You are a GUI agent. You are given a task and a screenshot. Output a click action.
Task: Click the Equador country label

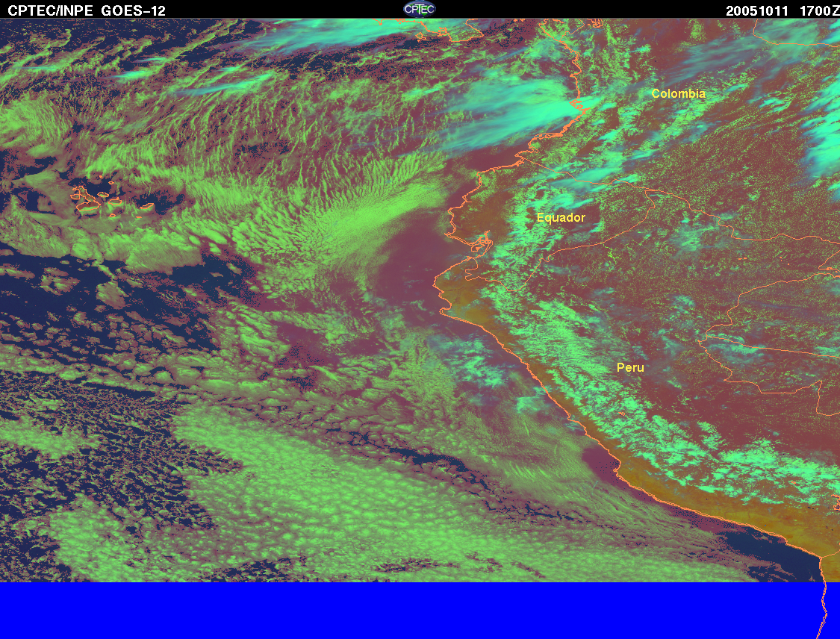point(561,217)
